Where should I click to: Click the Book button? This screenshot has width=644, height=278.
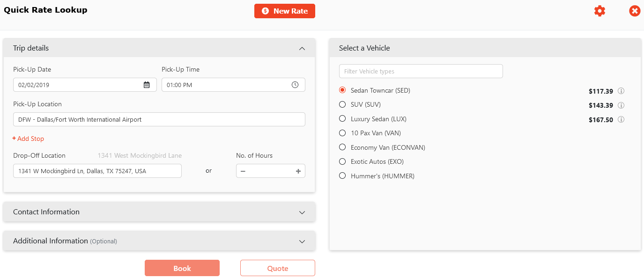coord(182,268)
